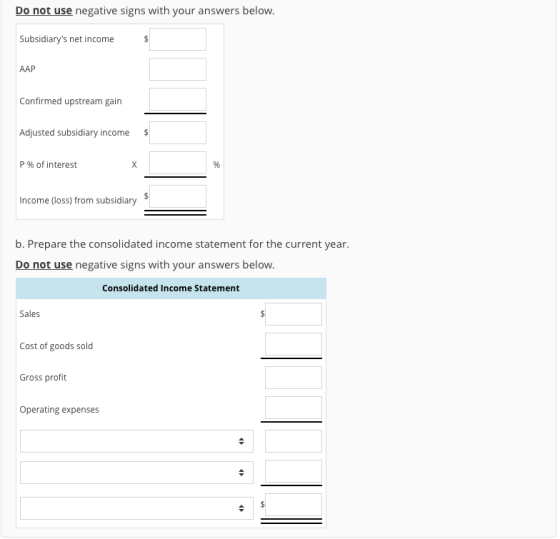Click arrow icon of first statement dropdown

click(x=242, y=442)
